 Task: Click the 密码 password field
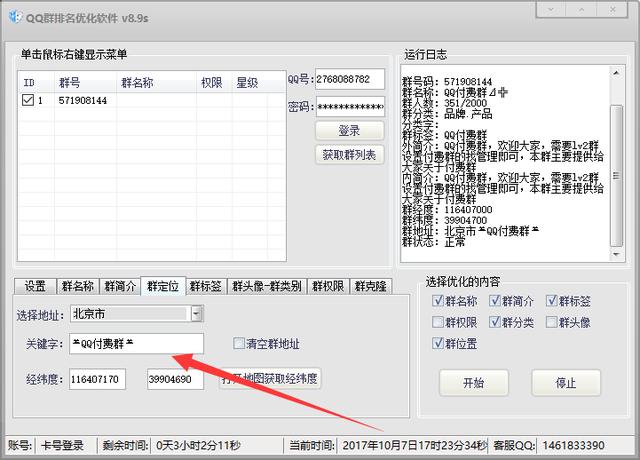point(350,107)
